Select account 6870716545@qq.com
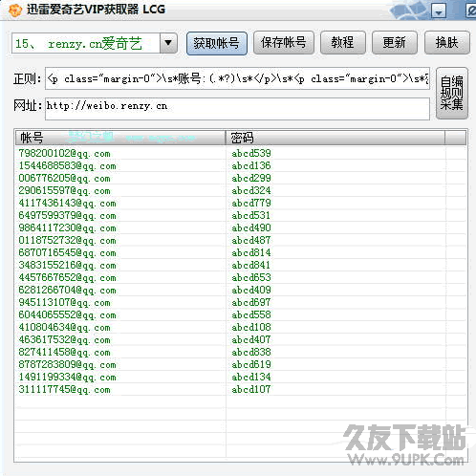476x476 pixels. (67, 252)
